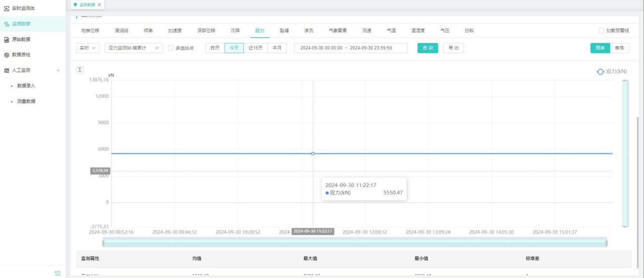Check the 加载预警线 checkbox
This screenshot has width=644, height=278.
(601, 31)
